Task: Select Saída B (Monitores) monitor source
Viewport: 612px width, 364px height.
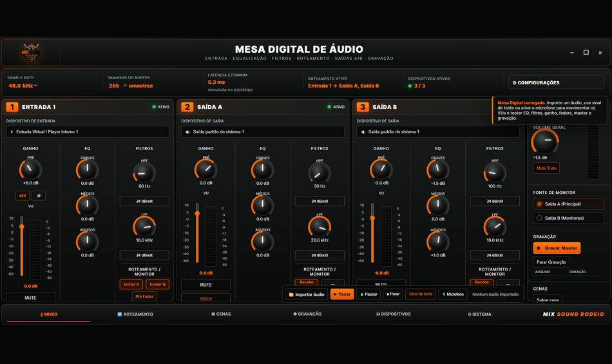Action: 568,218
